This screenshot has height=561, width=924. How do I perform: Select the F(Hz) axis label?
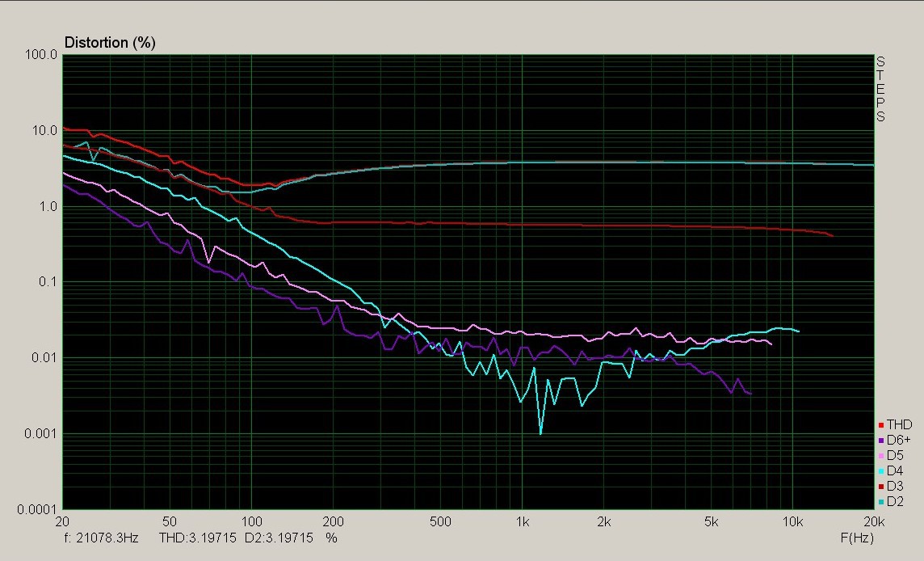click(856, 536)
